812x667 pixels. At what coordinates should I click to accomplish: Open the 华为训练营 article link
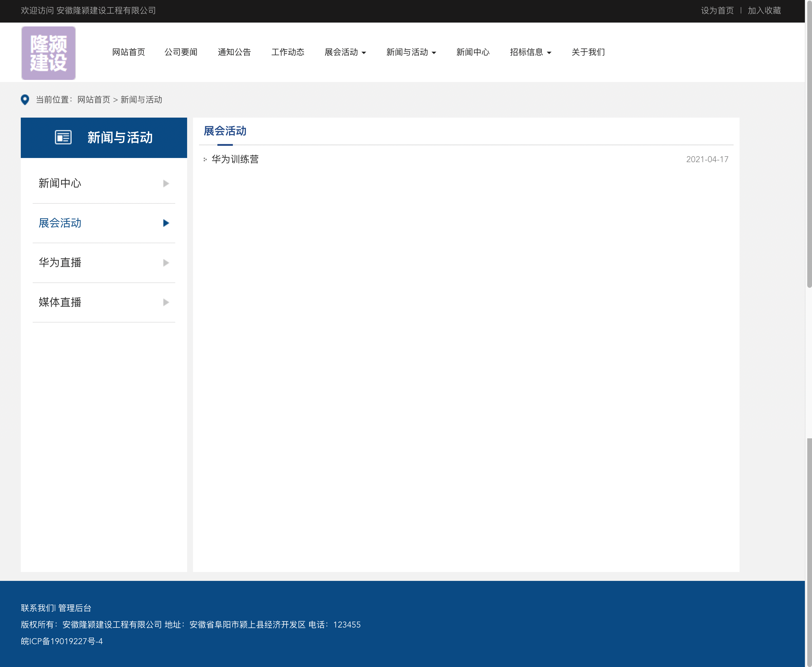point(235,159)
